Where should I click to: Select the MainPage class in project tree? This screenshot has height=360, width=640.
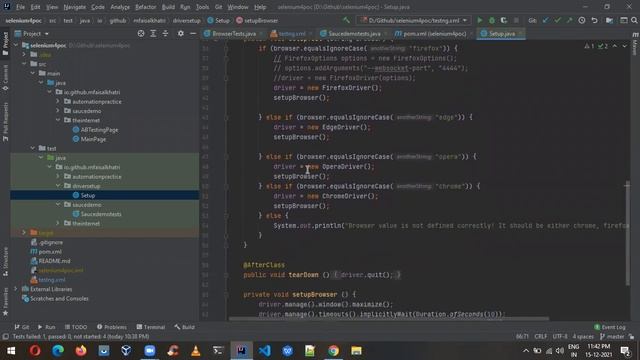click(89, 139)
